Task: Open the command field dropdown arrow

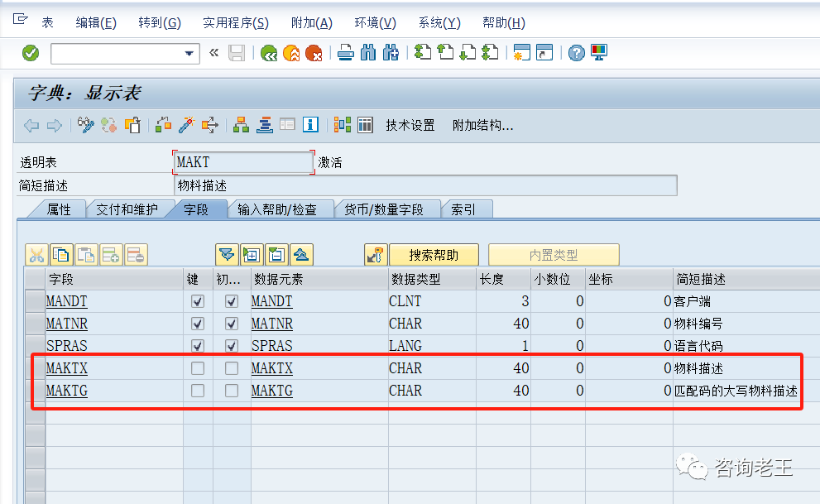Action: pos(189,54)
